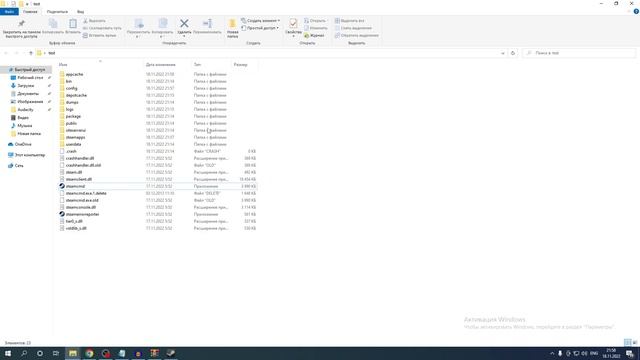
Task: Switch to Details view icon in status bar
Action: [627, 342]
